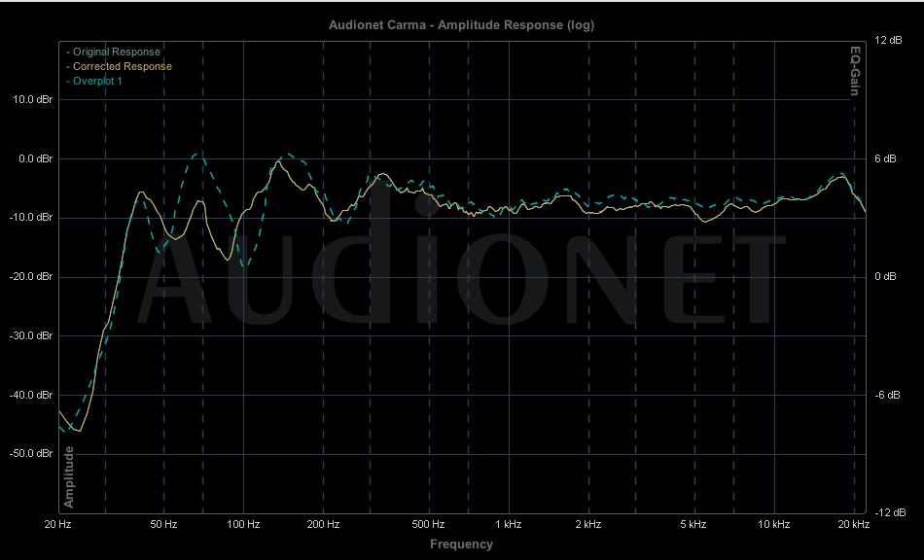Click the "200 Hz" frequency axis label
Image resolution: width=924 pixels, height=560 pixels.
(323, 525)
